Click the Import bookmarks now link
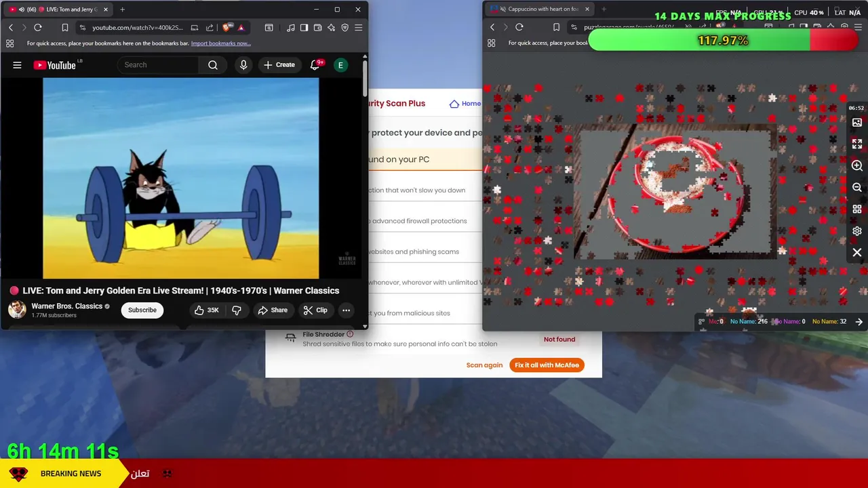The image size is (868, 488). (x=221, y=43)
